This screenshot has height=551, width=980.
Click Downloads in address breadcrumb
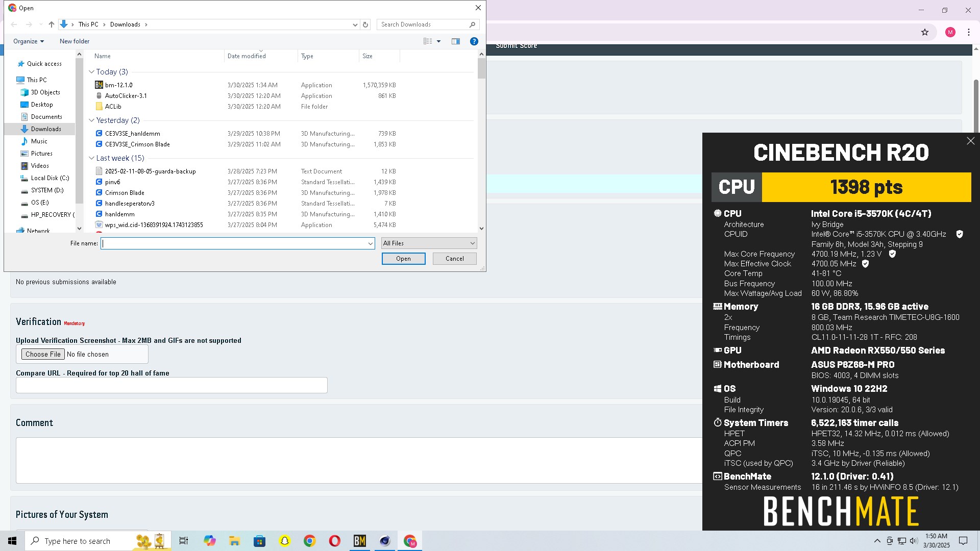point(125,24)
